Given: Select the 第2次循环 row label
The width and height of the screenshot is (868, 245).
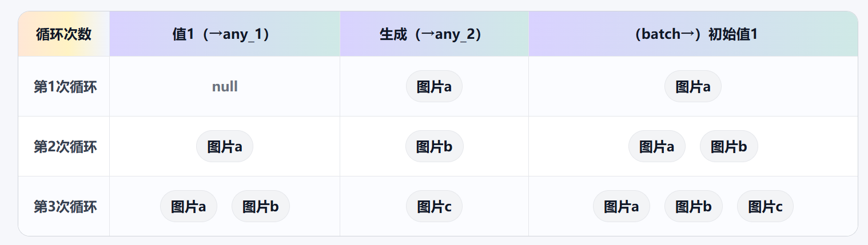Looking at the screenshot, I should pos(65,147).
